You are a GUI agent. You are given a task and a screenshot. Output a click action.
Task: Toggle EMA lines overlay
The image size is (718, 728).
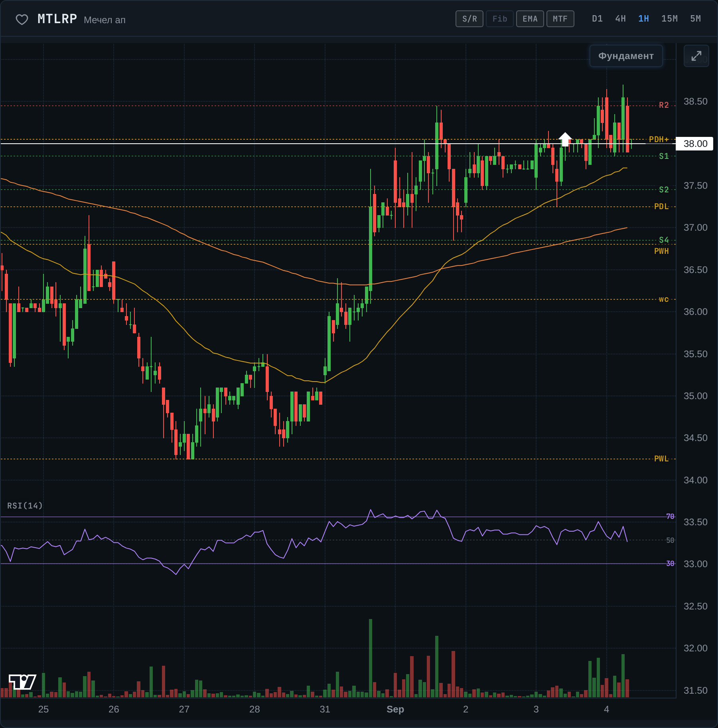coord(530,19)
